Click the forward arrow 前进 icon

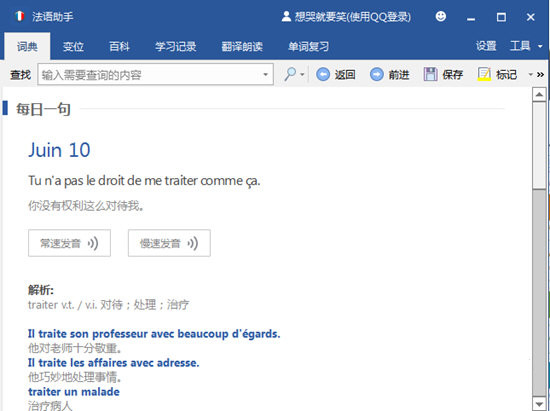[376, 74]
